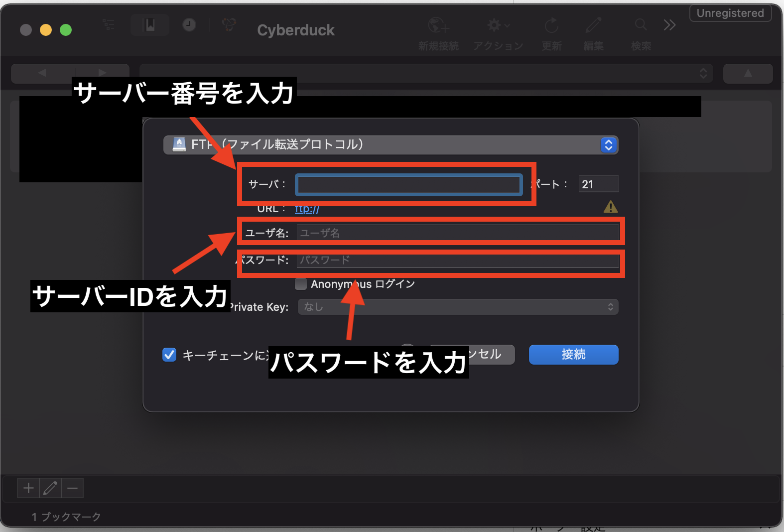Open the history clock icon

click(x=189, y=24)
